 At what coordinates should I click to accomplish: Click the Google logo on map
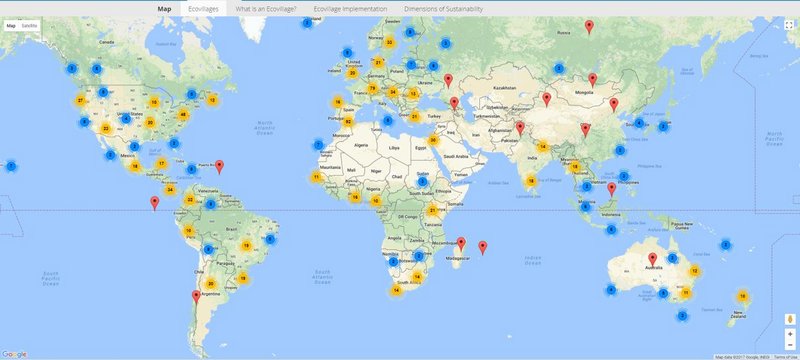click(14, 354)
